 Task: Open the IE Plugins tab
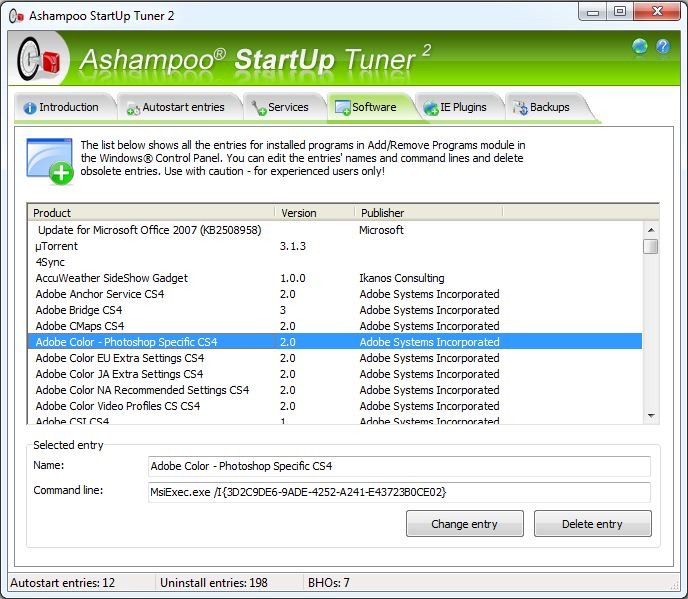coord(459,107)
